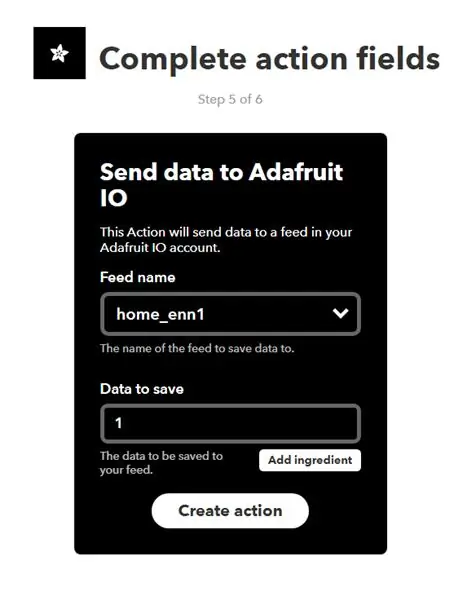Select the Complete action fields heading
This screenshot has height=600, width=462.
[269, 60]
